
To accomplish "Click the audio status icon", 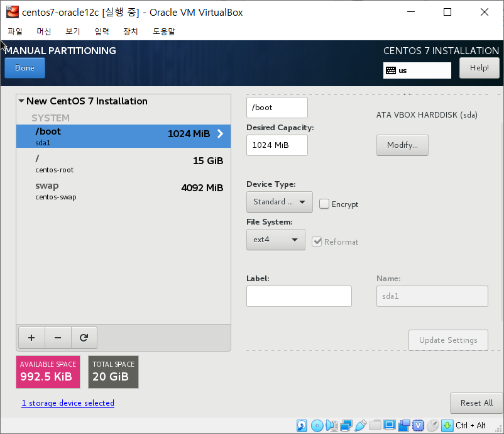I will pos(331,425).
